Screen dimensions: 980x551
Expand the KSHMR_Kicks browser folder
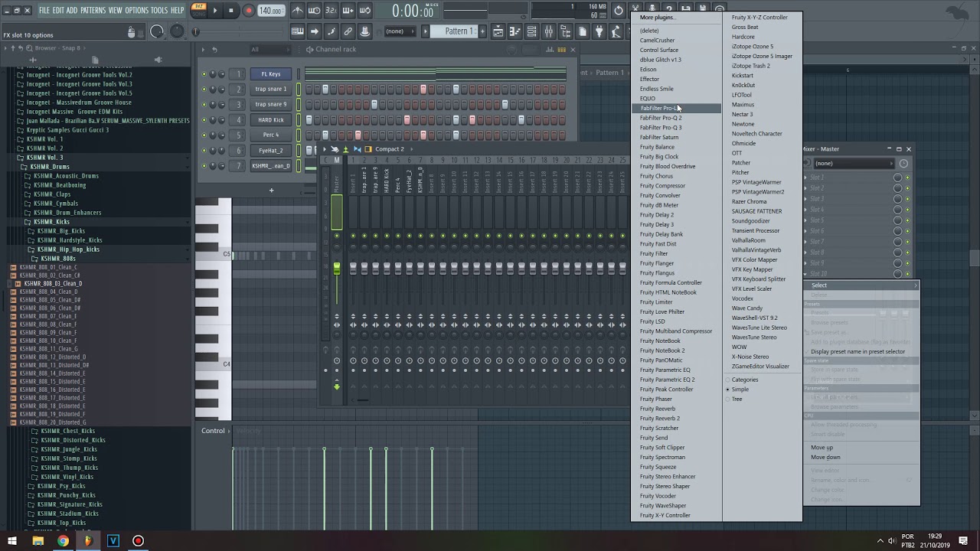click(x=51, y=222)
